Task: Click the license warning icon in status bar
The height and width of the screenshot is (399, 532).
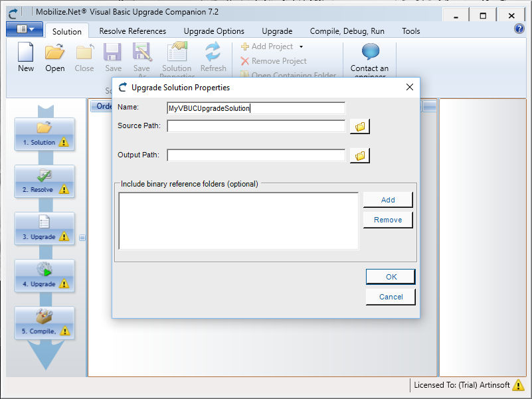Action: pos(518,385)
